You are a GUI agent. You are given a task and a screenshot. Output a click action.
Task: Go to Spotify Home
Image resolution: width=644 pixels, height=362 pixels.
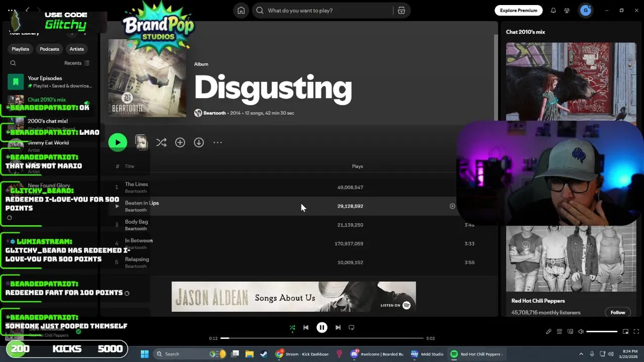241,11
